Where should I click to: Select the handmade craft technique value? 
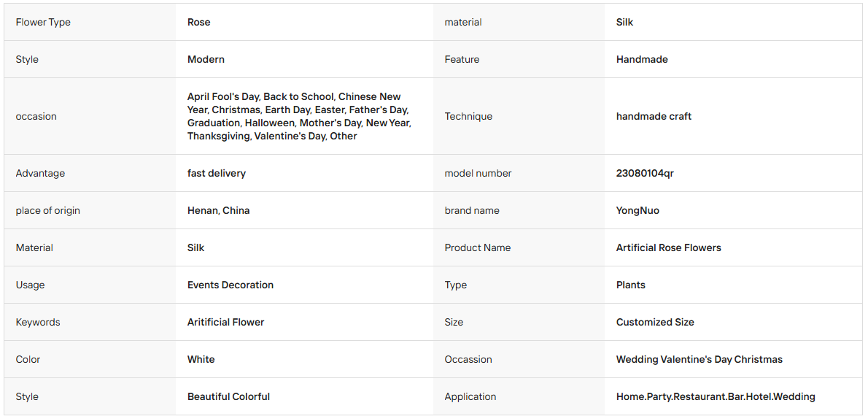click(x=654, y=116)
